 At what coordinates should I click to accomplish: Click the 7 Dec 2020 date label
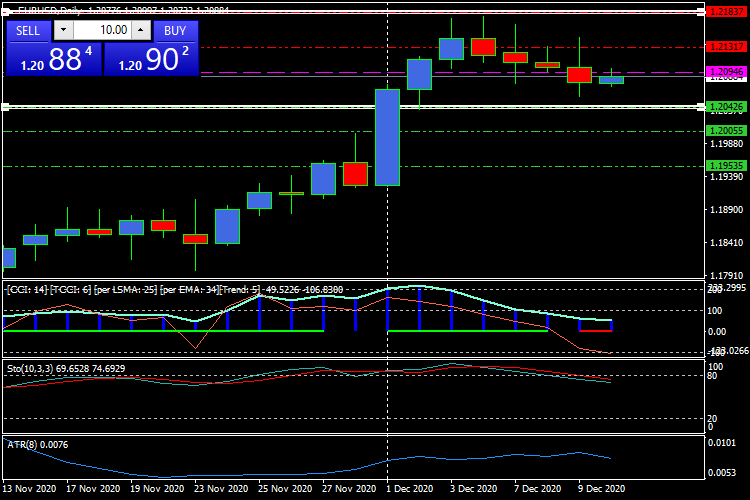point(538,489)
